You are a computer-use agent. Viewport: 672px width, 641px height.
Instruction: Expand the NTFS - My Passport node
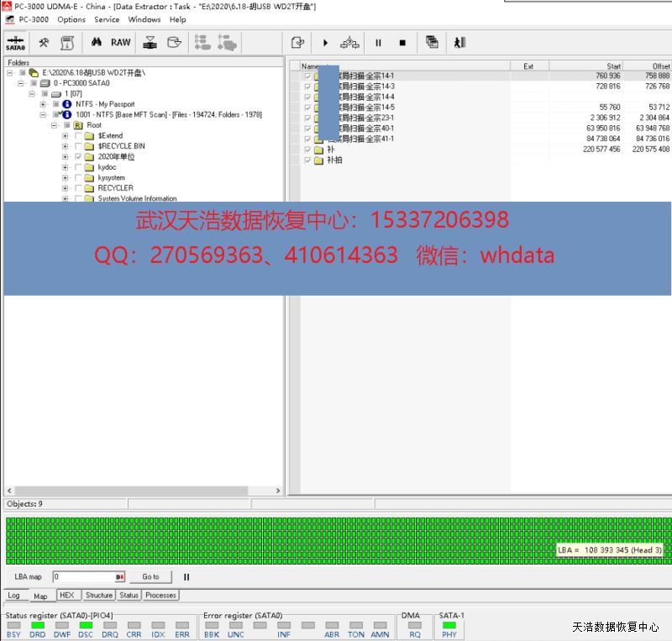coord(44,104)
